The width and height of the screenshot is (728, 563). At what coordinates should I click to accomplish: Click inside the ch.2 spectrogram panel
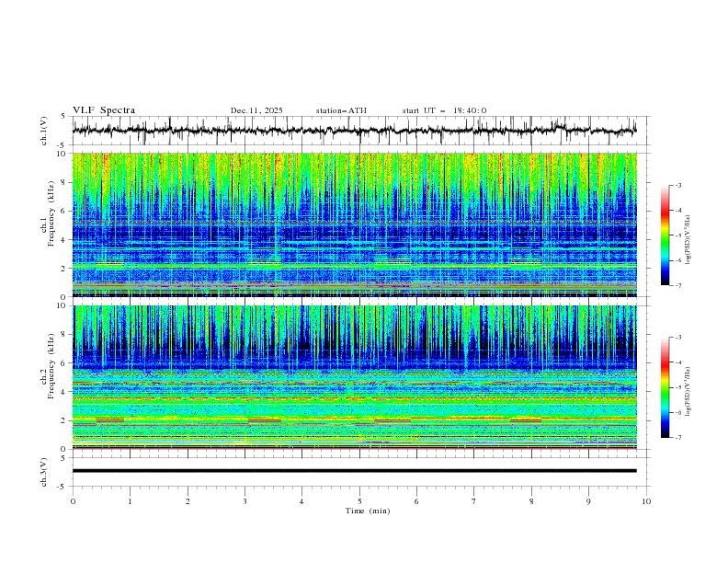click(x=355, y=377)
